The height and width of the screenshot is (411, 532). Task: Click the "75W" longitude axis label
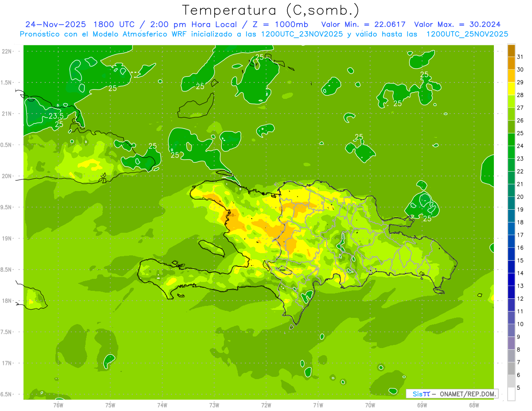[110, 405]
